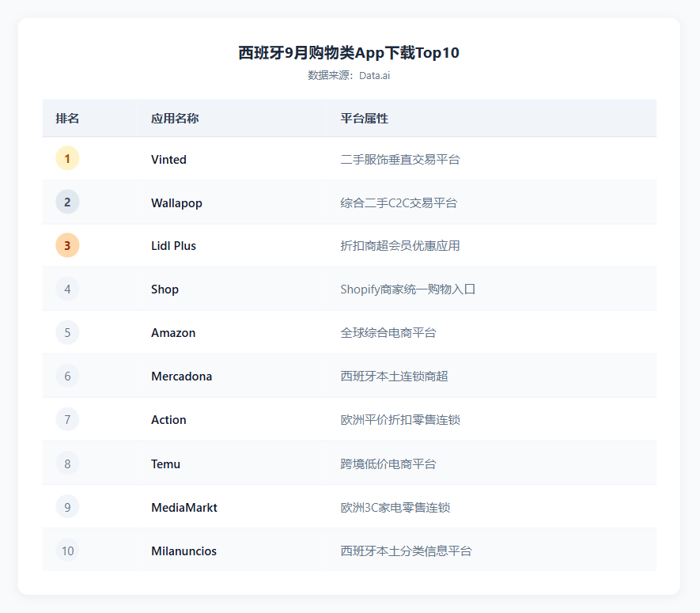Click the rank 7 badge
The height and width of the screenshot is (613, 700).
(x=67, y=420)
